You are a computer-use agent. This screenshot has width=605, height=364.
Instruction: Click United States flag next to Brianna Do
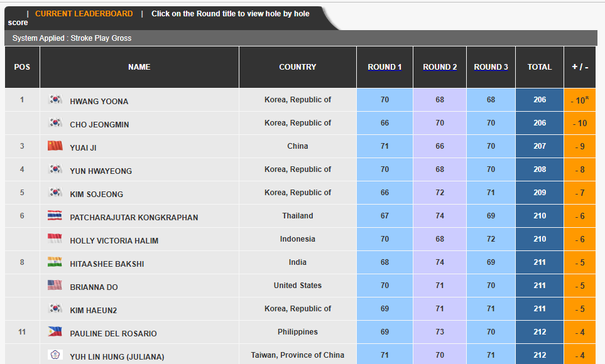[55, 285]
